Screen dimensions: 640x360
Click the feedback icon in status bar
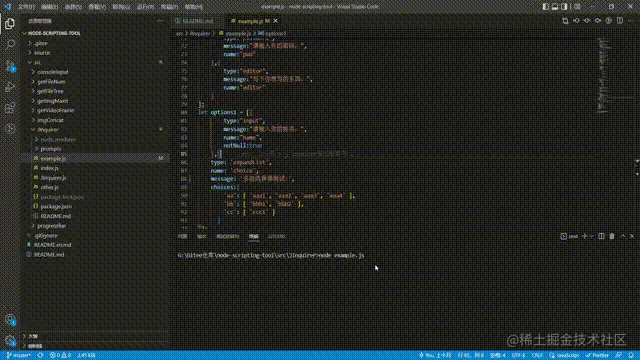(619, 355)
